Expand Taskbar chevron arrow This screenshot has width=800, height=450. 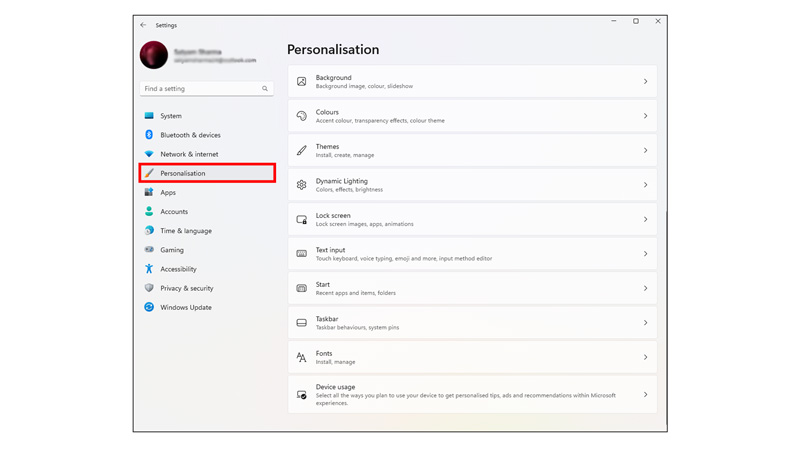pos(645,322)
